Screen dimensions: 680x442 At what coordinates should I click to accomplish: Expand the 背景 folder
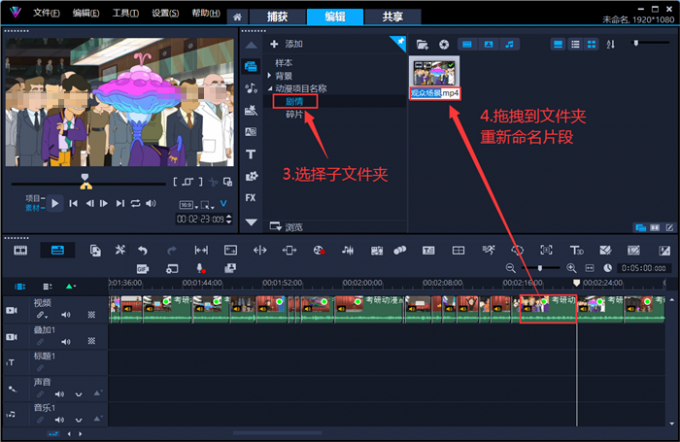(269, 76)
